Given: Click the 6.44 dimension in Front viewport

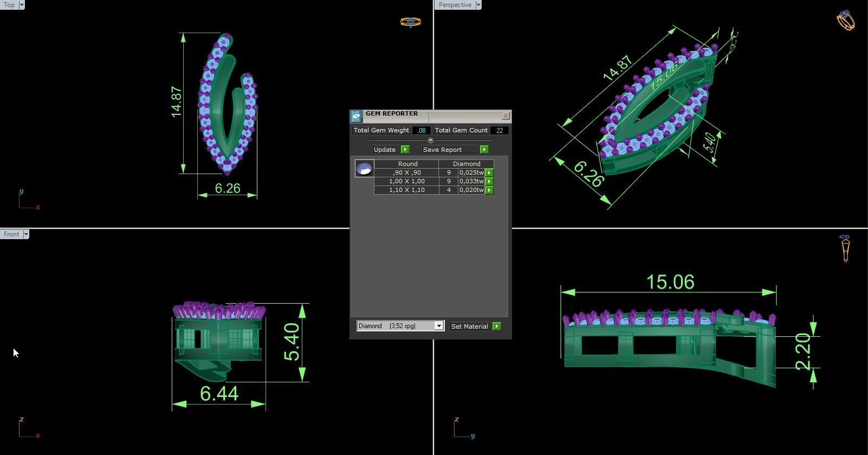Looking at the screenshot, I should pos(219,393).
